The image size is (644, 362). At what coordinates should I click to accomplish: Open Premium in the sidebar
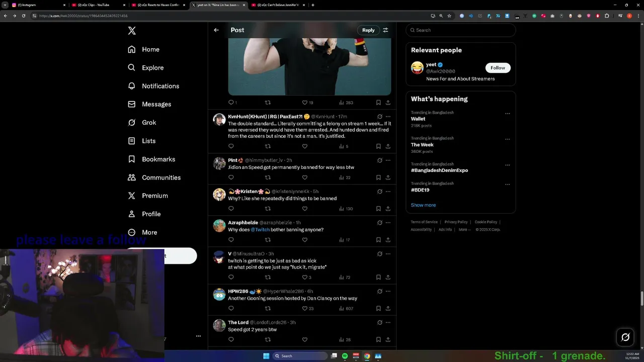coord(148,196)
